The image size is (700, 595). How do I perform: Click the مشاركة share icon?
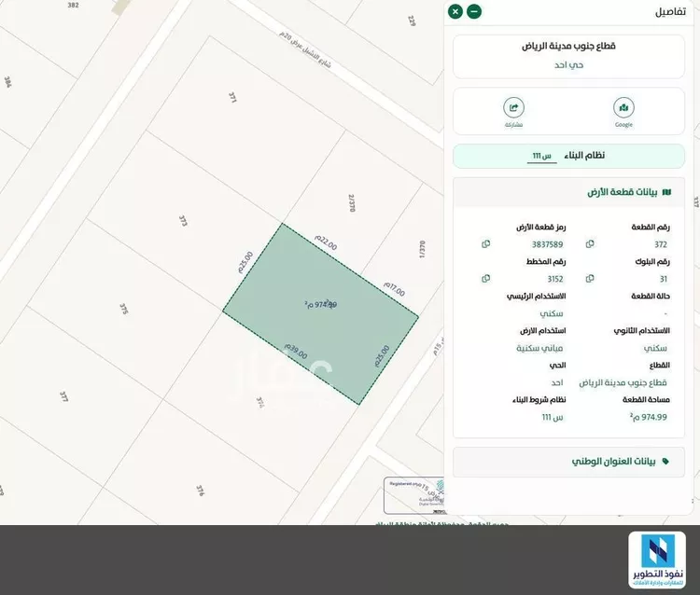click(514, 107)
